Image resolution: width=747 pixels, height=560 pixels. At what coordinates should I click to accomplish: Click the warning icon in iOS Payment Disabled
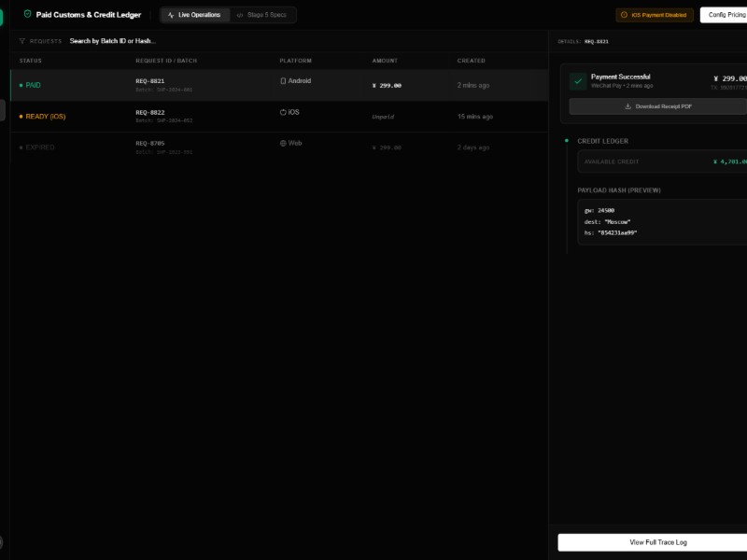coord(624,15)
